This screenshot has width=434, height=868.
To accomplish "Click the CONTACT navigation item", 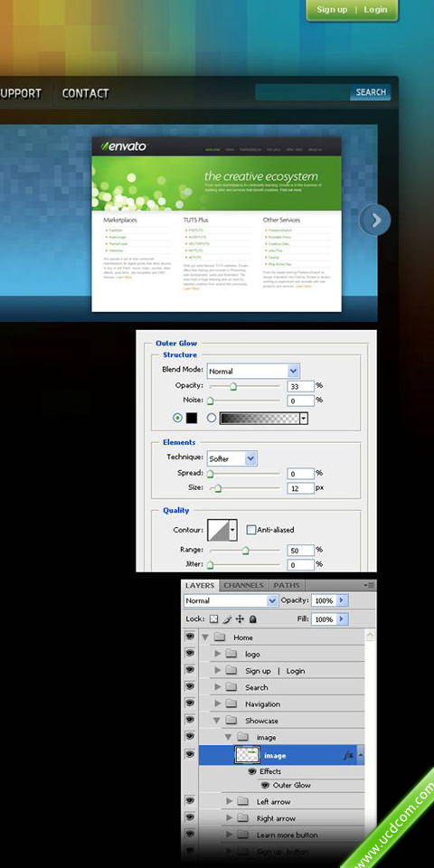I will (x=85, y=93).
